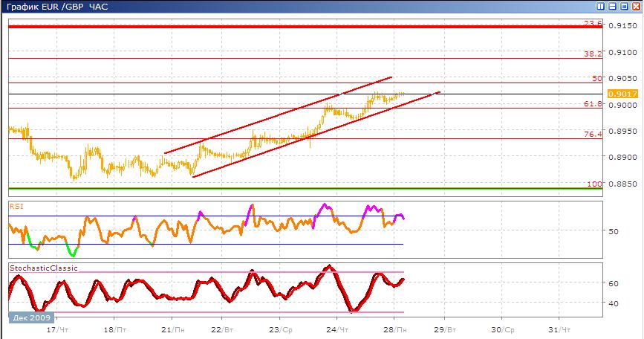Click the current price label 0.9017

pyautogui.click(x=619, y=94)
